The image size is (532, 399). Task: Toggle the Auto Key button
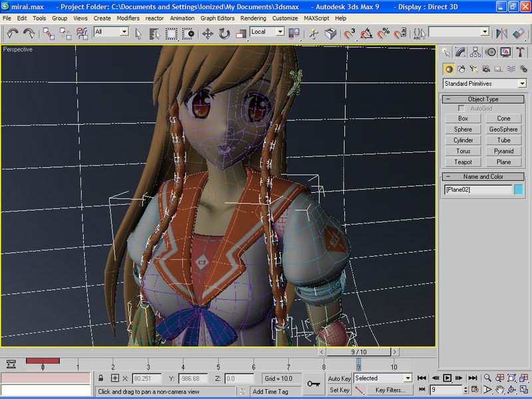339,378
